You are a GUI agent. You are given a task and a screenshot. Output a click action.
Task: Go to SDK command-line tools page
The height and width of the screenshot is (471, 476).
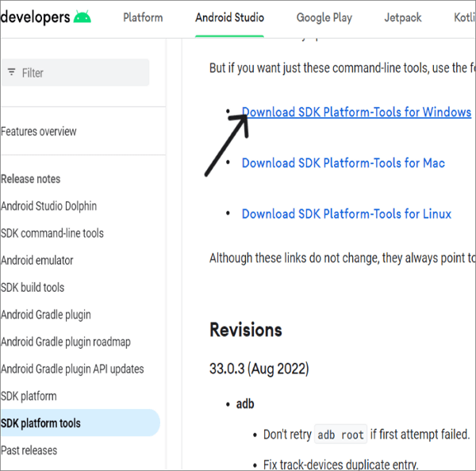(52, 233)
